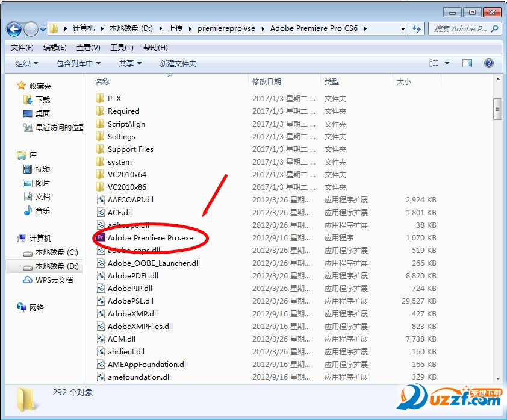The image size is (507, 420).
Task: Toggle the preview pane button
Action: (x=467, y=63)
